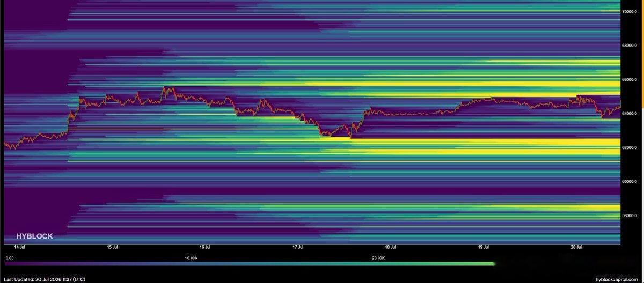Click the 17 Jul date axis label
Image resolution: width=644 pixels, height=283 pixels.
pos(298,247)
